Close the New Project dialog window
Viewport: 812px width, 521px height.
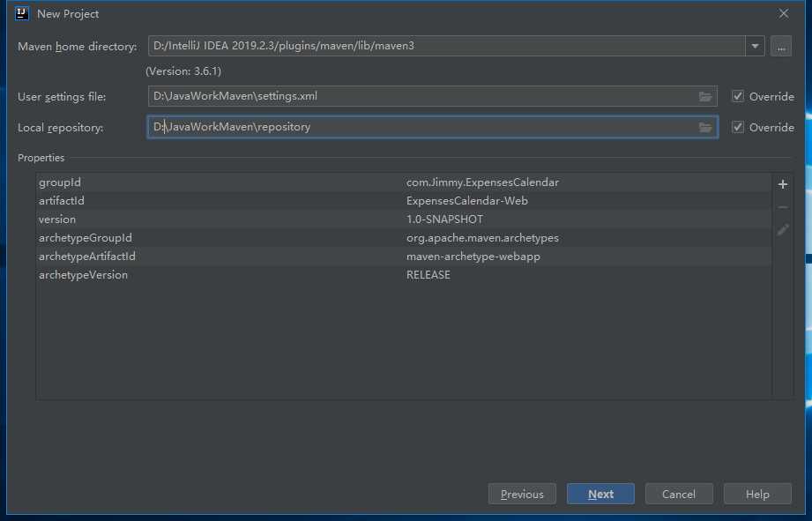click(784, 13)
